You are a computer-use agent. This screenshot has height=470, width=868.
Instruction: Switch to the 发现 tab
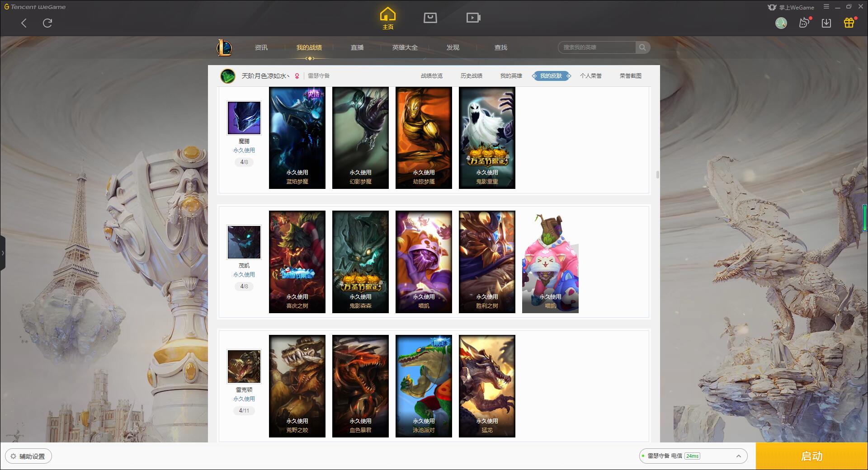pos(453,47)
